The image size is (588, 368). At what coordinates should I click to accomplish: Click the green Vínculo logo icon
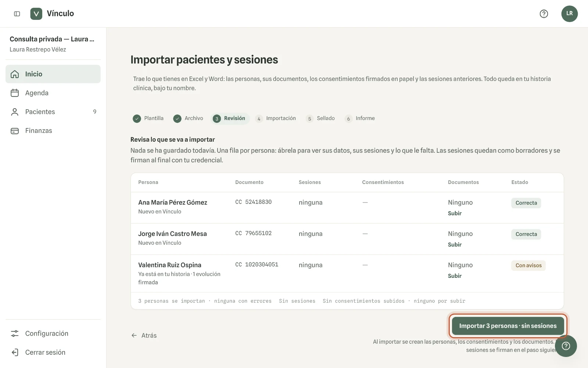click(36, 14)
